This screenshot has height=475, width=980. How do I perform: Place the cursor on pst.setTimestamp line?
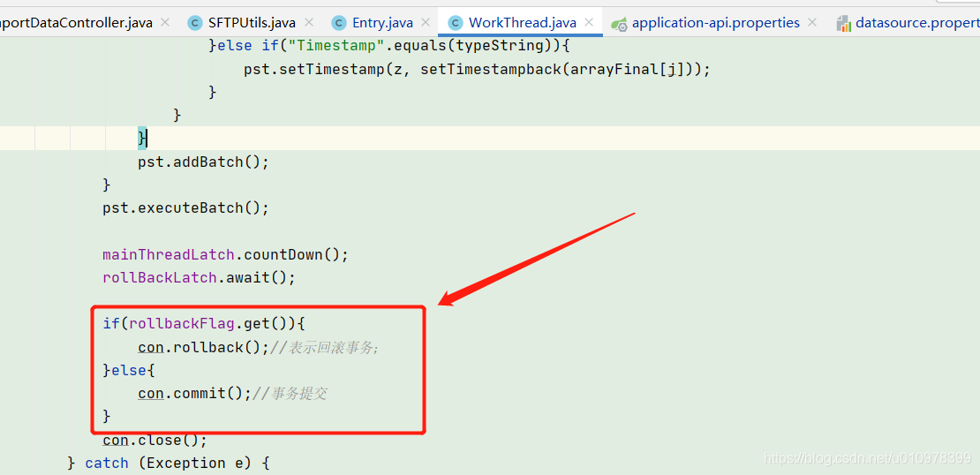pyautogui.click(x=477, y=70)
